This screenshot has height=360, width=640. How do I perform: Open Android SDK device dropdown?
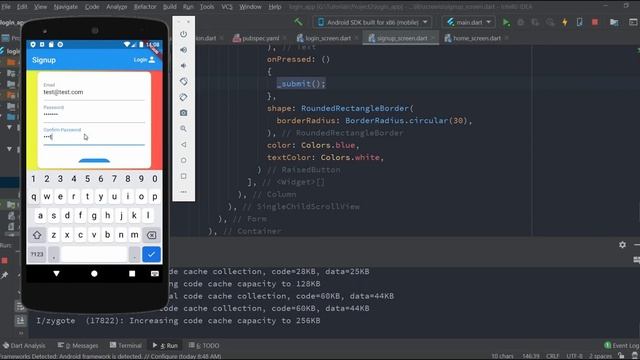tap(372, 22)
